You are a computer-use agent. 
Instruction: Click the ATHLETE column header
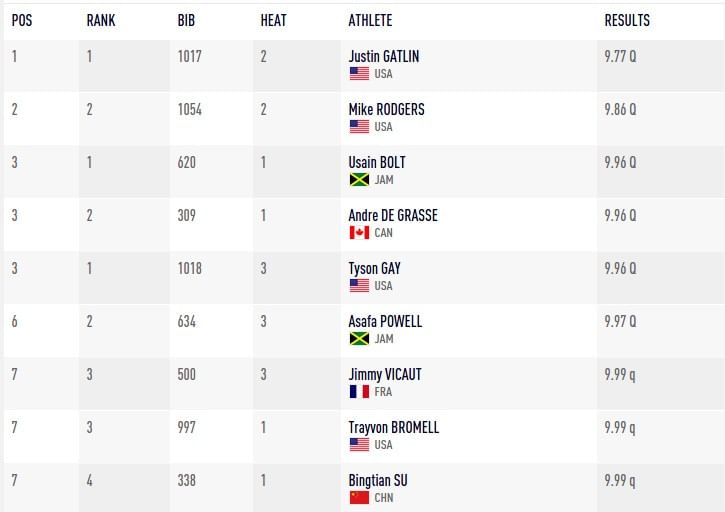click(x=370, y=20)
